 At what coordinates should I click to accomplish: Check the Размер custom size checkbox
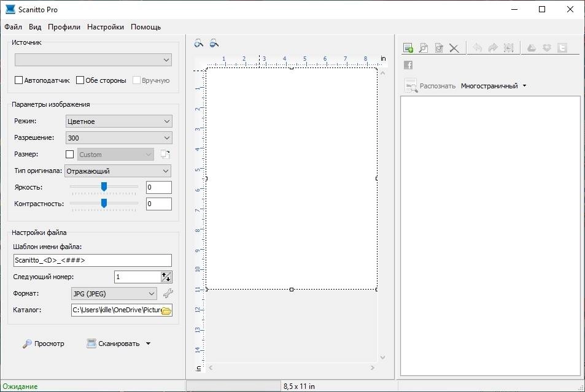point(69,154)
